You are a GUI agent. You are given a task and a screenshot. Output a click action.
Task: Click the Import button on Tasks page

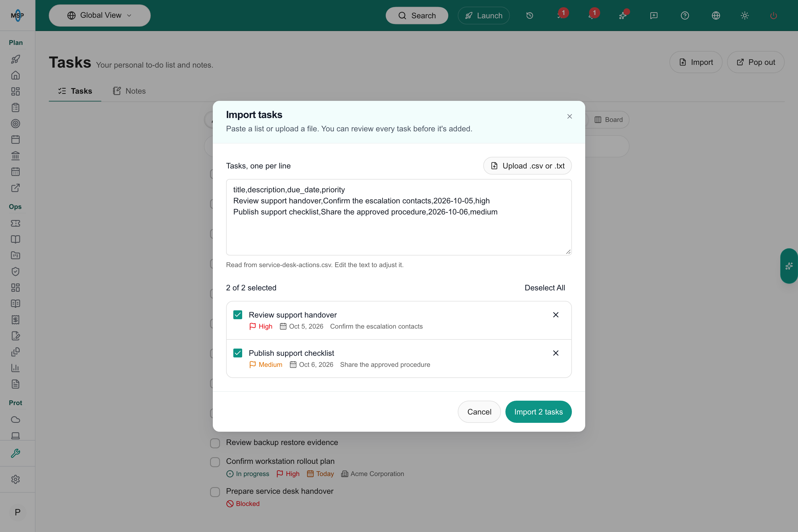(x=696, y=62)
